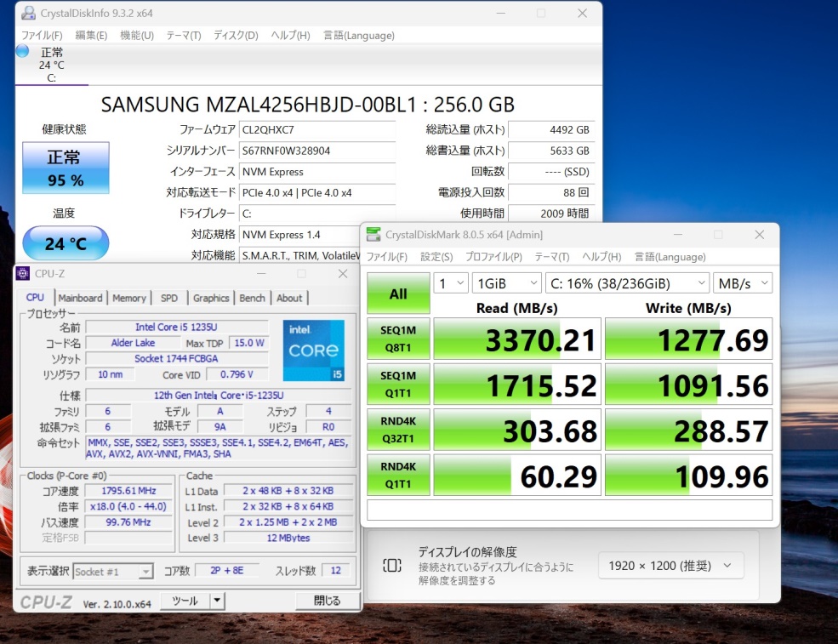Open テーマ(T) menu in CrystalDiskInfo
838x644 pixels.
183,35
